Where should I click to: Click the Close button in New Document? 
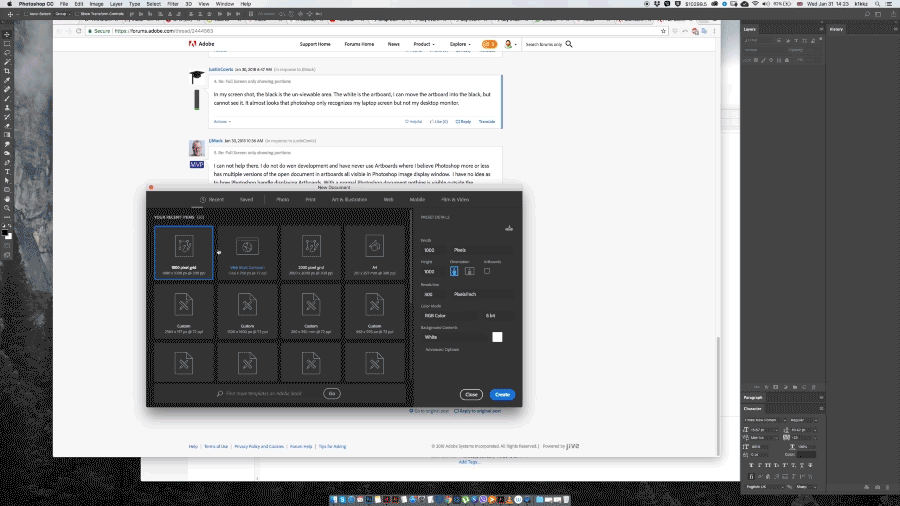point(471,395)
